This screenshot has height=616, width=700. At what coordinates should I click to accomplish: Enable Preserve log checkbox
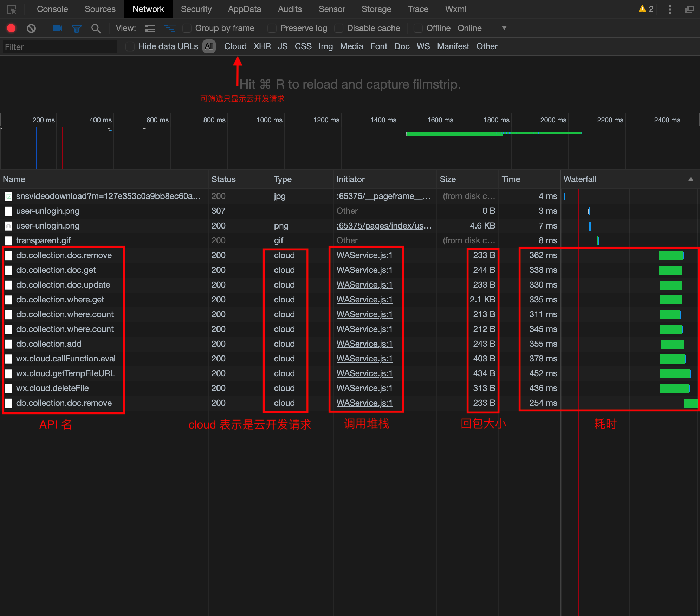coord(272,28)
